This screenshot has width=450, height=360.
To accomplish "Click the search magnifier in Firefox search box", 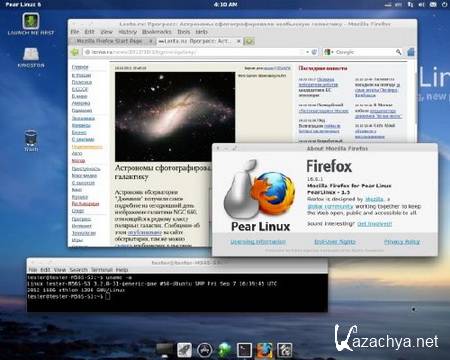I will [x=398, y=52].
